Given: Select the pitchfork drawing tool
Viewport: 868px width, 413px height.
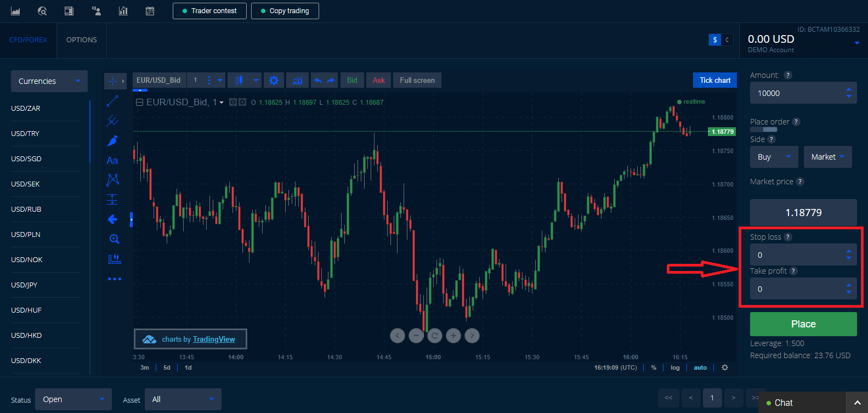Looking at the screenshot, I should click(x=112, y=121).
